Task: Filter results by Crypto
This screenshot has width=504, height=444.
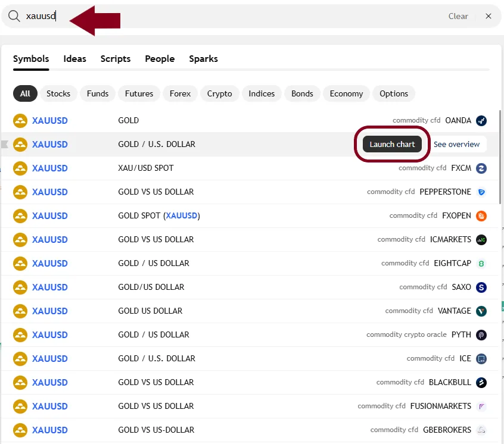Action: (x=219, y=93)
